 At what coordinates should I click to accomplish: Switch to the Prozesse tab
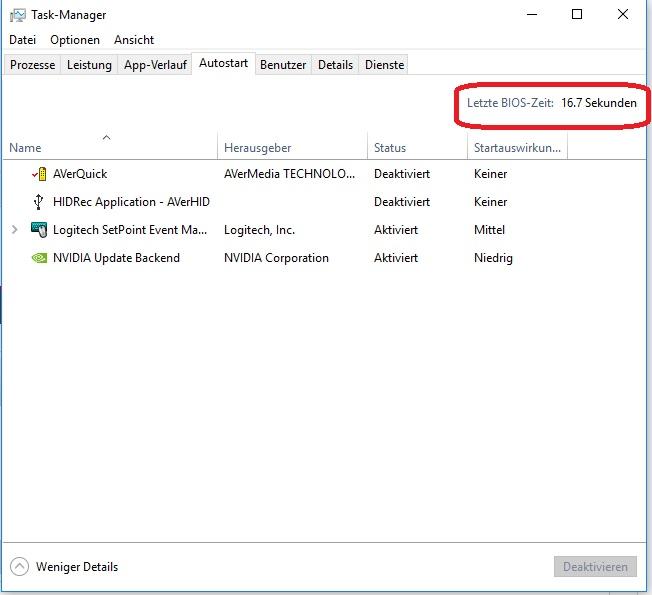32,65
